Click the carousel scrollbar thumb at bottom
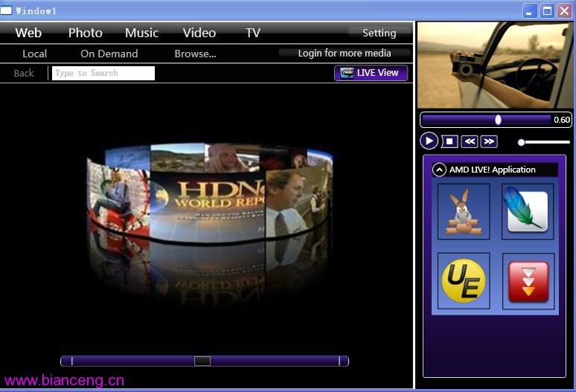Viewport: 576px width, 392px height. 202,361
